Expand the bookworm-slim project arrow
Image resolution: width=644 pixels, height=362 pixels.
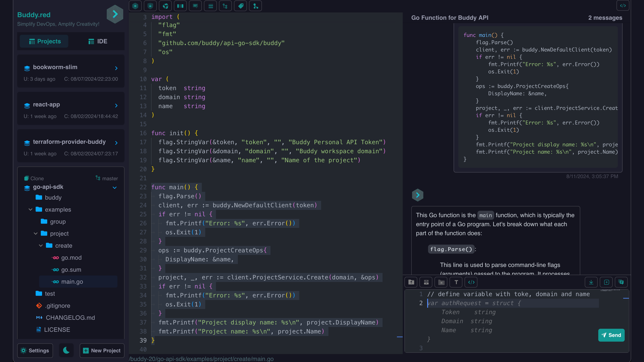[x=116, y=68]
